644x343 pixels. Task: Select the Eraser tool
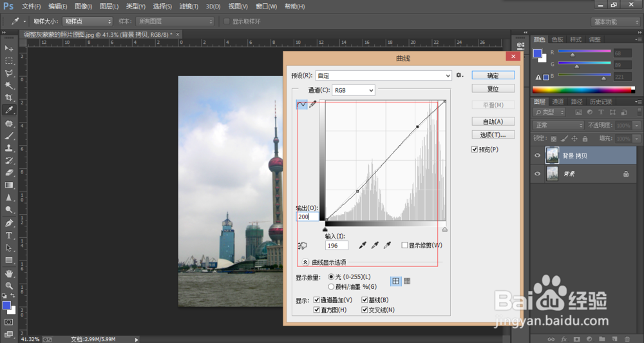point(8,173)
